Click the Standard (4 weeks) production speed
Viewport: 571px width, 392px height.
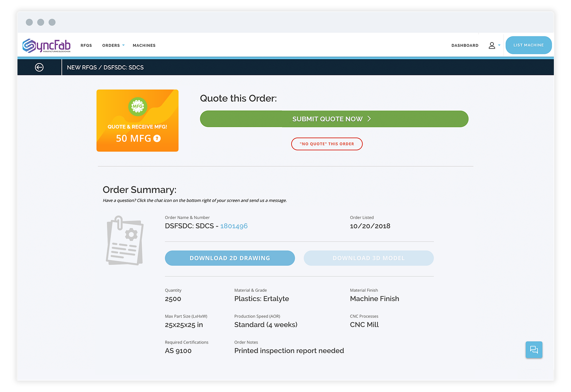(x=266, y=325)
